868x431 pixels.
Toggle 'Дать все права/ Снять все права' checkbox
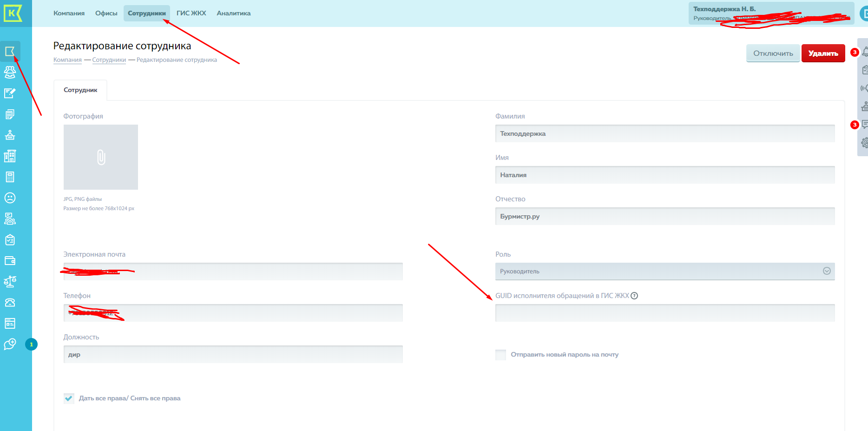[x=69, y=398]
